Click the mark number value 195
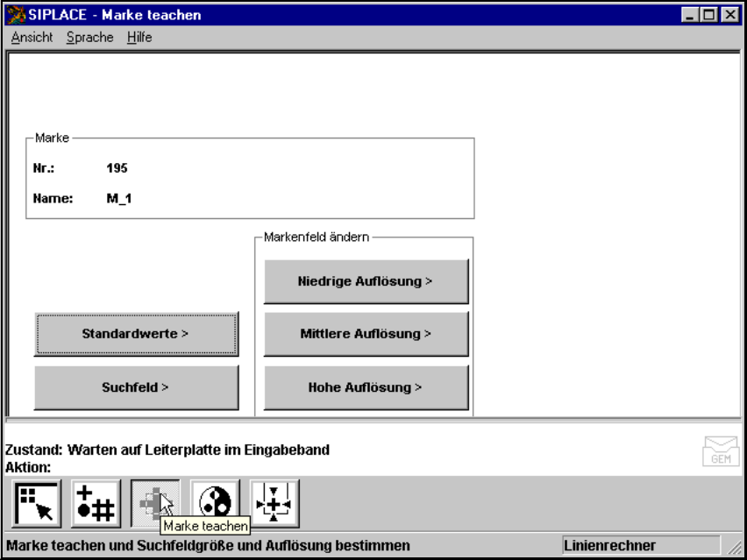Image resolution: width=747 pixels, height=560 pixels. [117, 168]
